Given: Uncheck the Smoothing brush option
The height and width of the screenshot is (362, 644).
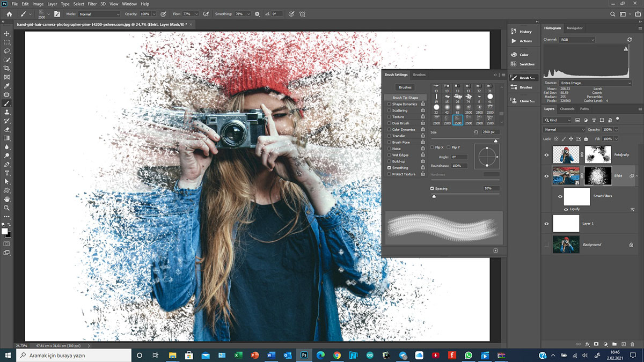Looking at the screenshot, I should [389, 168].
